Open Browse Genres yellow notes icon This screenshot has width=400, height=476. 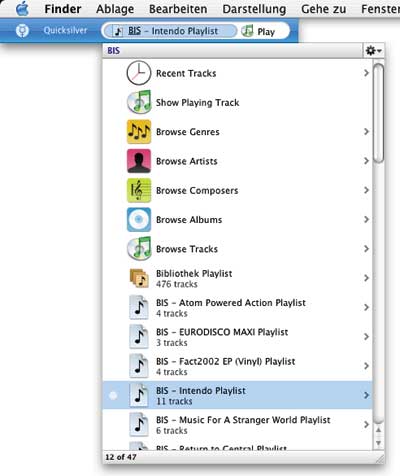[x=139, y=132]
